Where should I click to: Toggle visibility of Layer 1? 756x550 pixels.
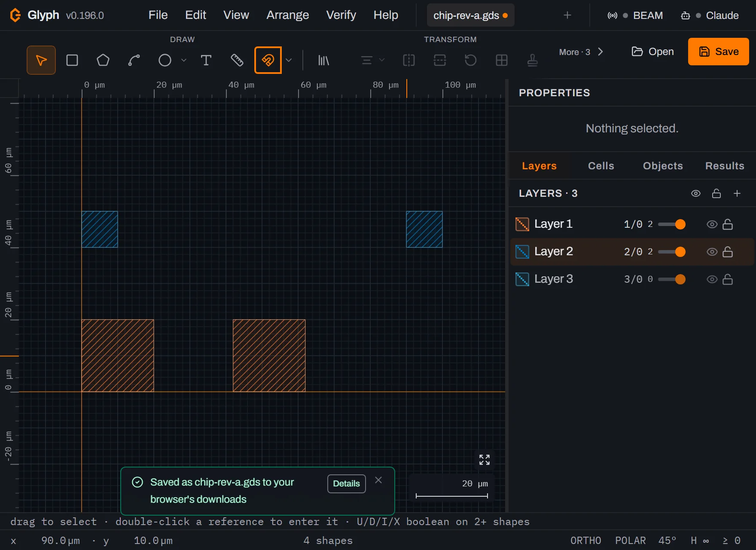point(712,224)
